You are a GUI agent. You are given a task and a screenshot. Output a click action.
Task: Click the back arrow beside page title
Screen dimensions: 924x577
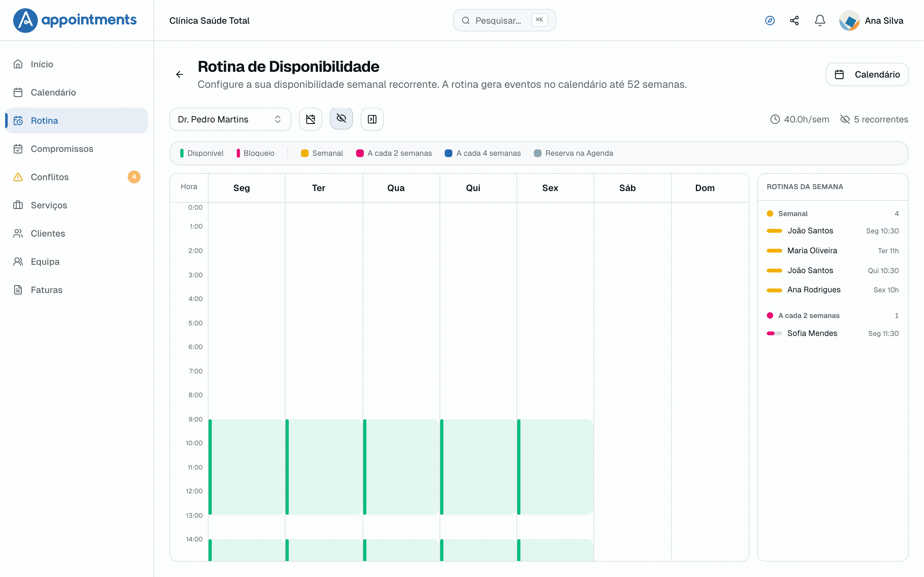(179, 74)
